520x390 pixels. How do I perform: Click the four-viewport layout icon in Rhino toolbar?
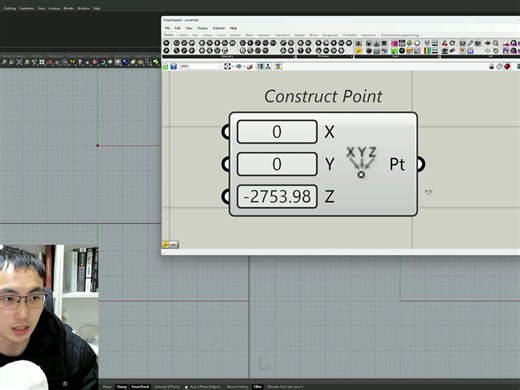(x=42, y=62)
